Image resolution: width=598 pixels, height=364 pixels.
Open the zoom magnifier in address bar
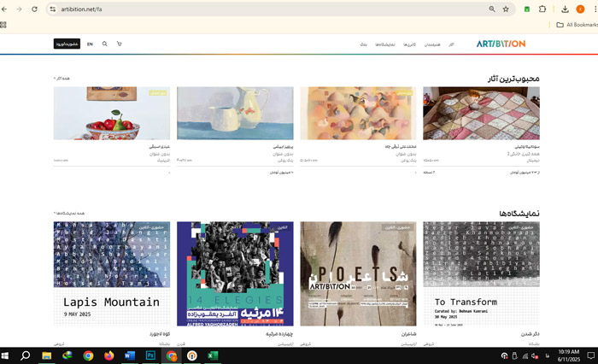pos(492,9)
